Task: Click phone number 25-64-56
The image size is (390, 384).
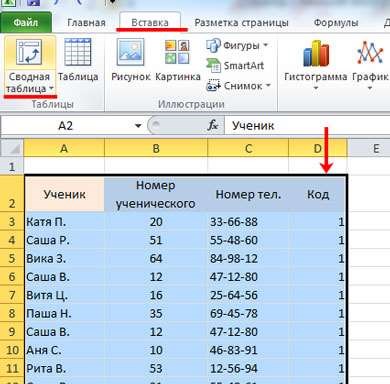Action: click(248, 295)
